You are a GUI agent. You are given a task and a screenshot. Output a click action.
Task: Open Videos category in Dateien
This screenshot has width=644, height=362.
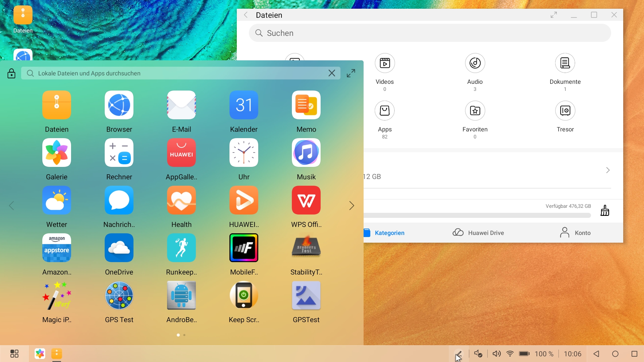[x=384, y=64]
